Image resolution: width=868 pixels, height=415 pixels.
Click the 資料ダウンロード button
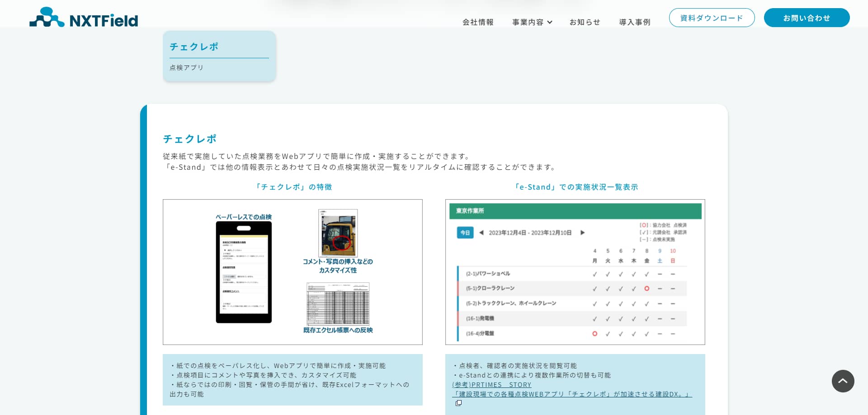pos(712,18)
